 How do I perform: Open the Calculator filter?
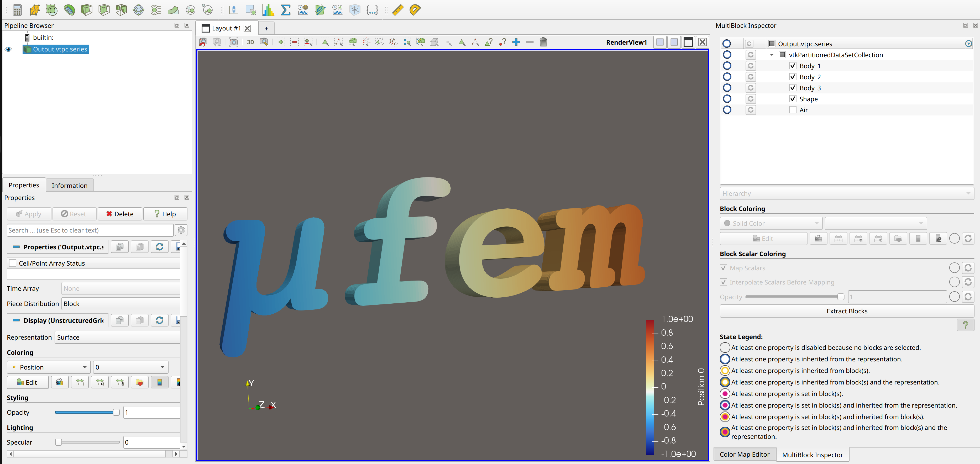[17, 9]
